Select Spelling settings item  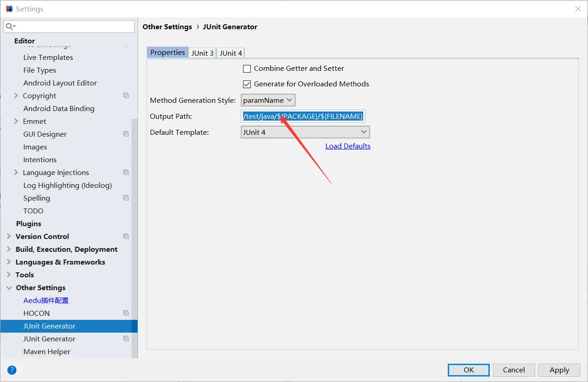coord(37,198)
